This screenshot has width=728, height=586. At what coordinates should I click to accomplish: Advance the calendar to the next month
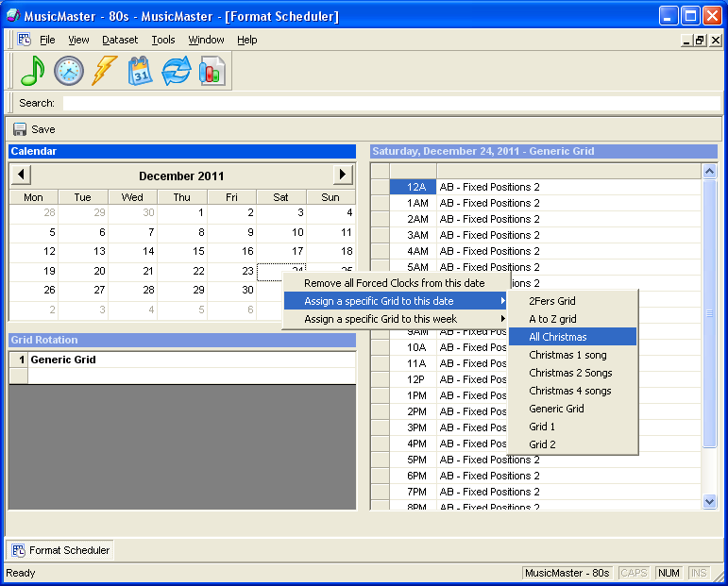click(x=343, y=175)
